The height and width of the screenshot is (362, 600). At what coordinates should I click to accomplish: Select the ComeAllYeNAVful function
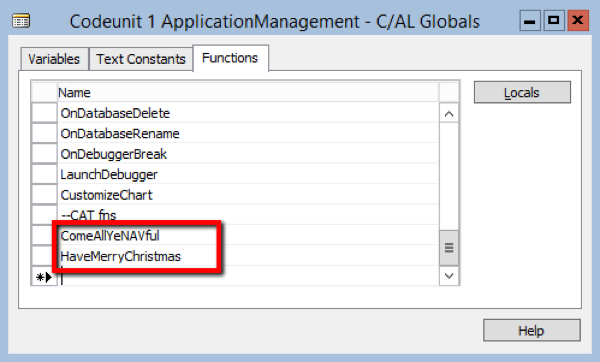pyautogui.click(x=248, y=236)
